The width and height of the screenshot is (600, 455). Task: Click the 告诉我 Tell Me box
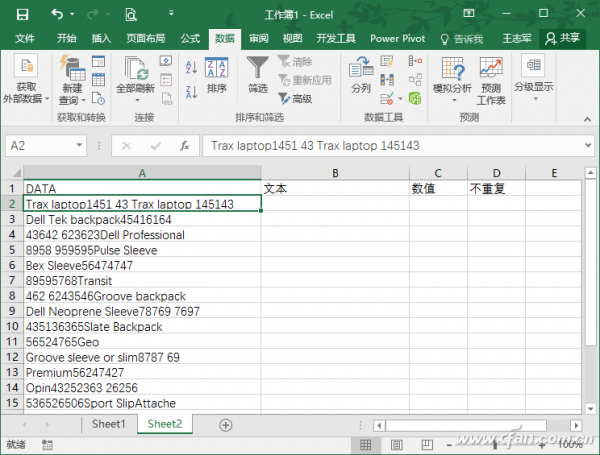(x=462, y=39)
